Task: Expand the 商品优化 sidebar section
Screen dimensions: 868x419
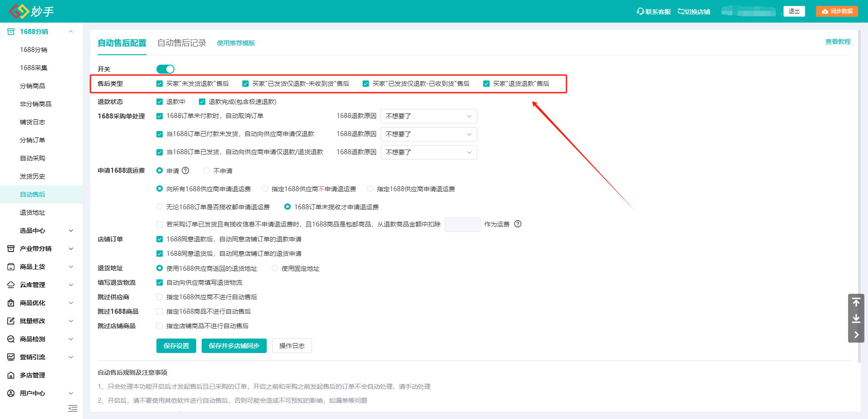Action: pos(71,303)
